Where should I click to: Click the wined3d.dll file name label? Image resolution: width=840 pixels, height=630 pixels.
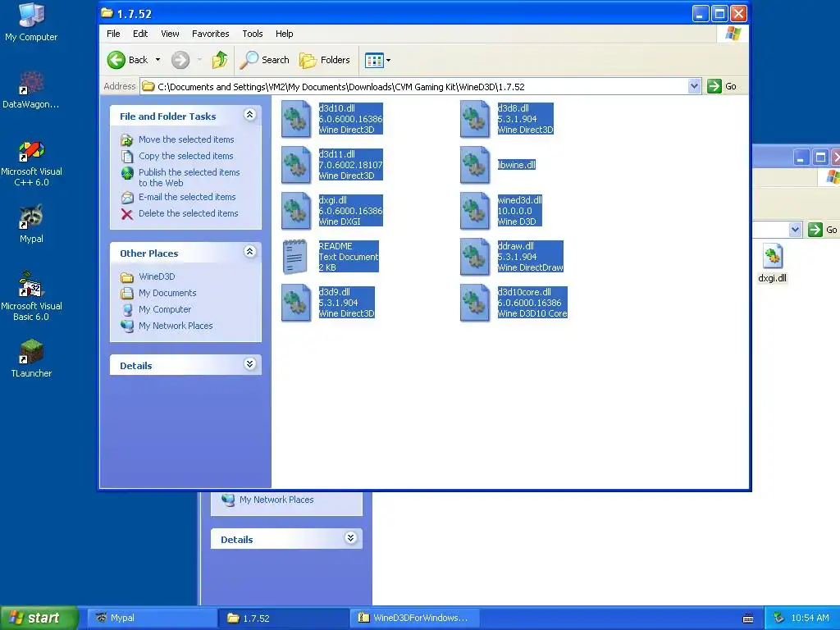519,200
